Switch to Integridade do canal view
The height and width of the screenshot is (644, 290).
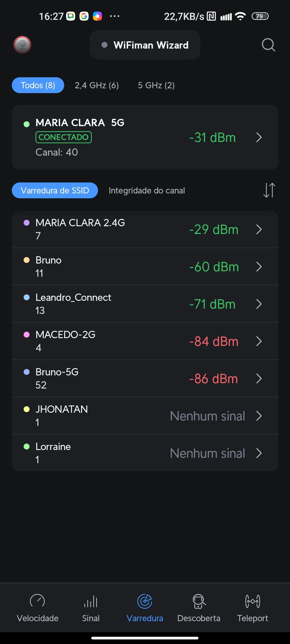[x=147, y=191]
